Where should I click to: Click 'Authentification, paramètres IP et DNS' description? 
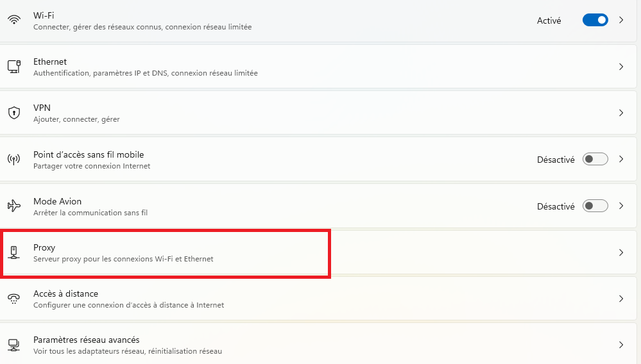coord(145,73)
